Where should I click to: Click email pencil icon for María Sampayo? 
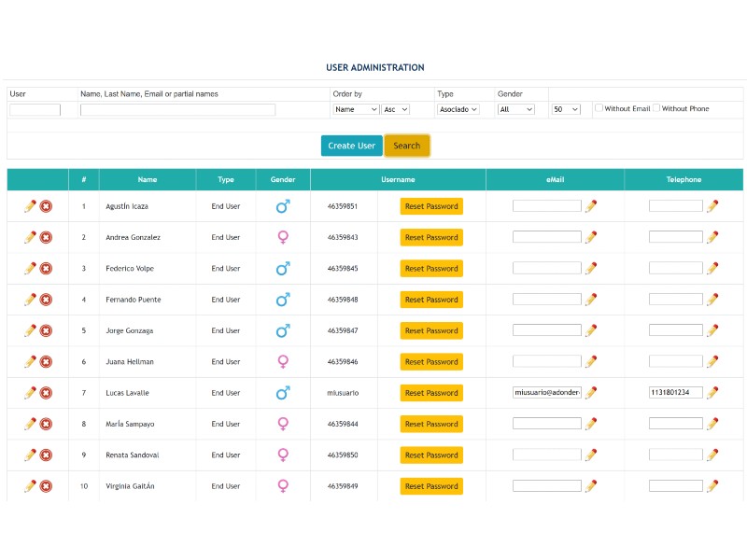coord(591,424)
